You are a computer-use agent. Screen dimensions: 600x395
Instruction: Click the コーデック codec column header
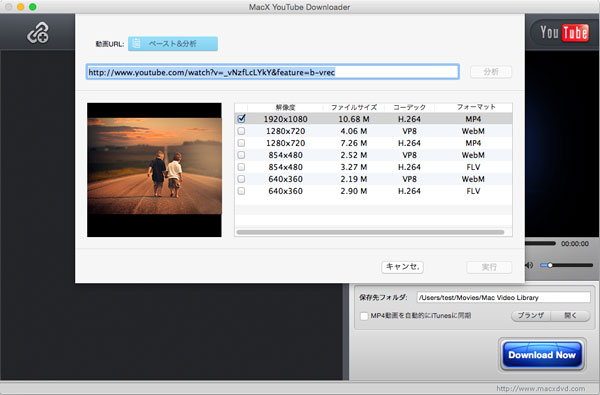pos(409,107)
